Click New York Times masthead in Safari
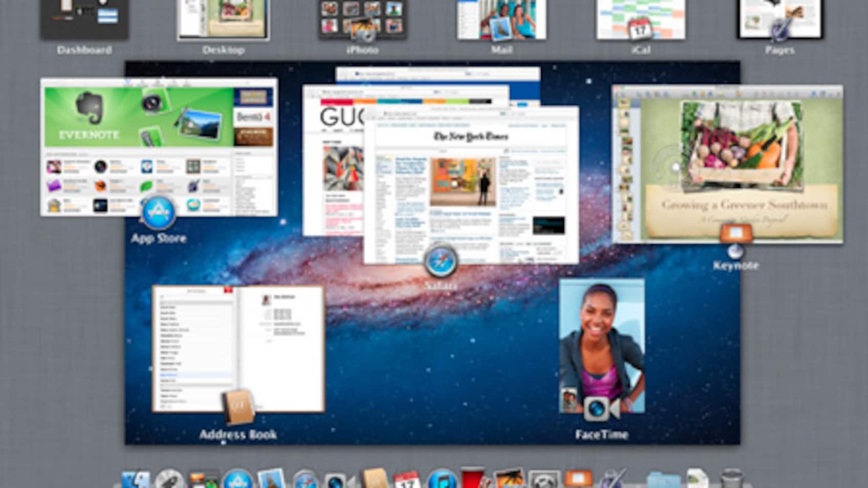 click(471, 137)
